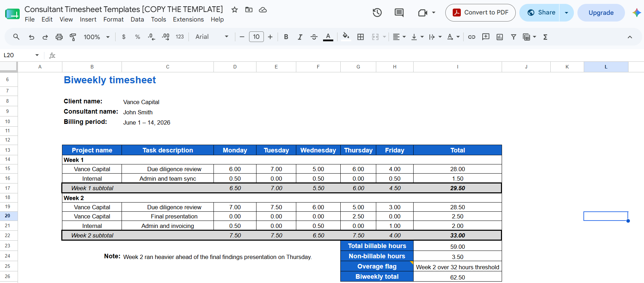The width and height of the screenshot is (644, 283).
Task: Open the search menus tool
Action: tap(16, 37)
